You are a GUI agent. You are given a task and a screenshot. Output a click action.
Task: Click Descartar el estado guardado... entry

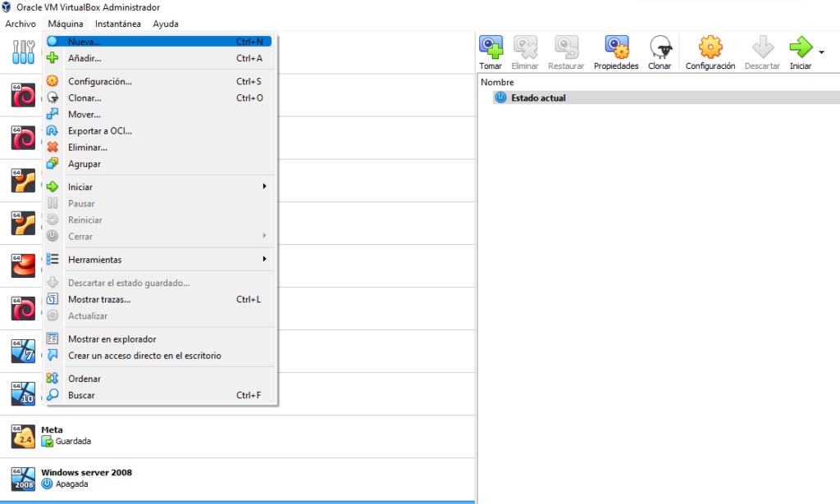(x=158, y=283)
